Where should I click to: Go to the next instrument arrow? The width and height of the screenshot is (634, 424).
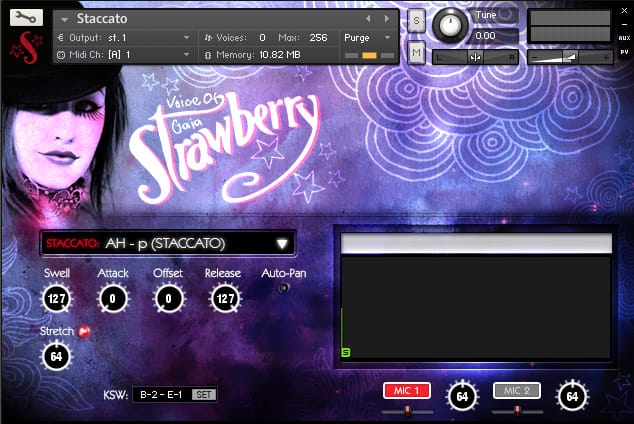pyautogui.click(x=387, y=18)
